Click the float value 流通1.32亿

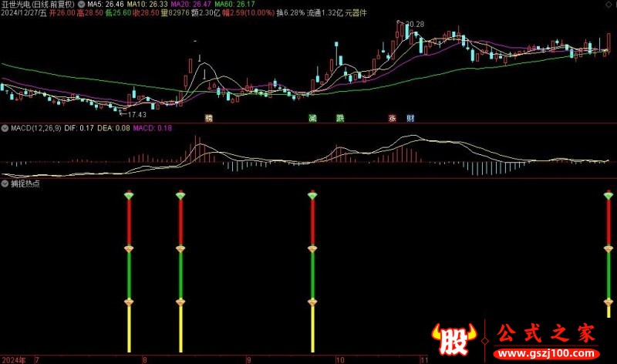coord(325,13)
